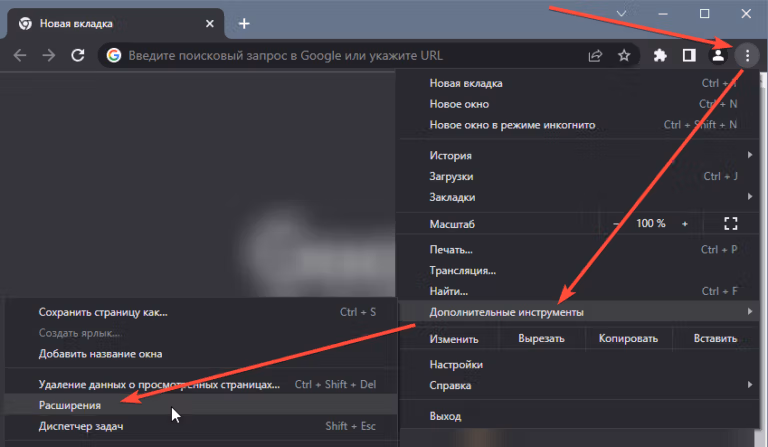Open Настройки from the menu
The image size is (768, 447).
580,365
